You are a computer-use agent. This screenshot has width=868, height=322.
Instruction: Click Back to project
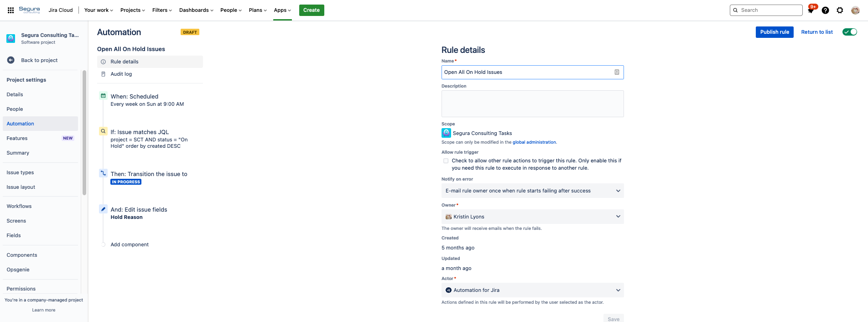[x=39, y=60]
